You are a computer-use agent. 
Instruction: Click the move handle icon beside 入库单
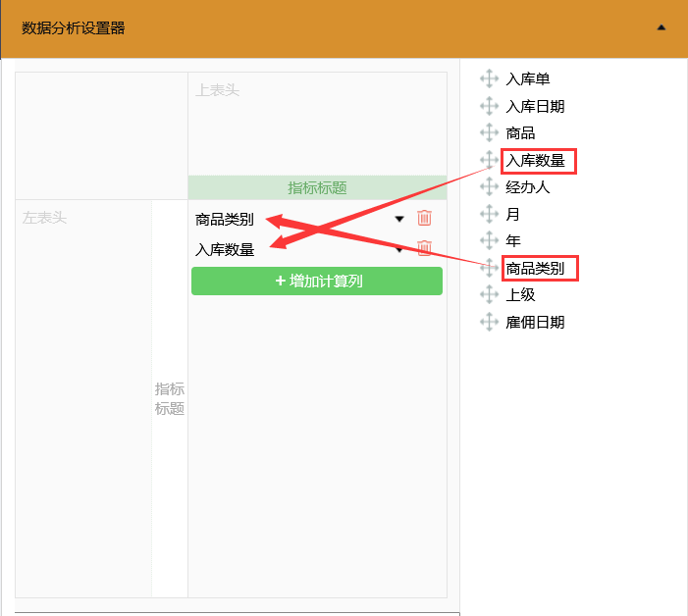(x=489, y=78)
